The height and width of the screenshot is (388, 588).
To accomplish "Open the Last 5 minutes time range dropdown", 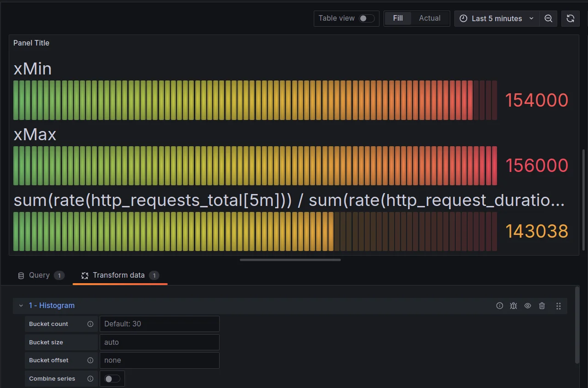I will (497, 18).
